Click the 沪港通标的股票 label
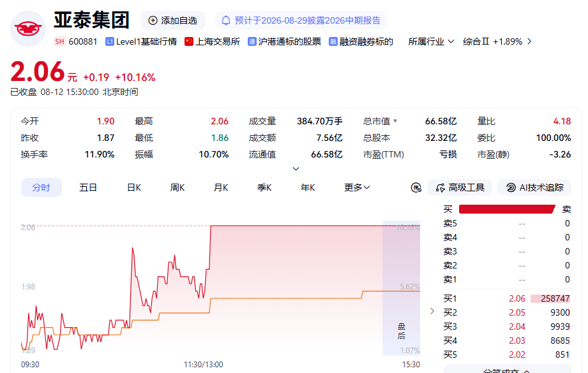Image resolution: width=588 pixels, height=373 pixels. 289,41
